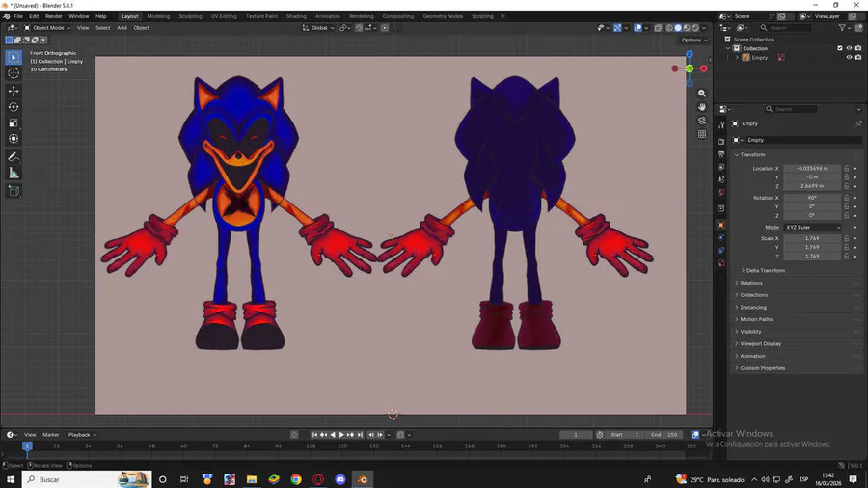Open the File menu
Viewport: 868px width, 488px height.
18,16
